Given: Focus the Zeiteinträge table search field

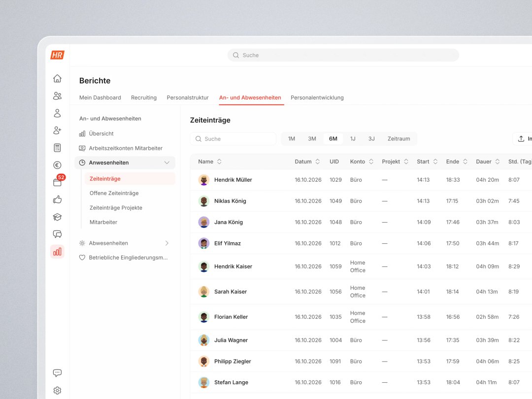Looking at the screenshot, I should (233, 139).
